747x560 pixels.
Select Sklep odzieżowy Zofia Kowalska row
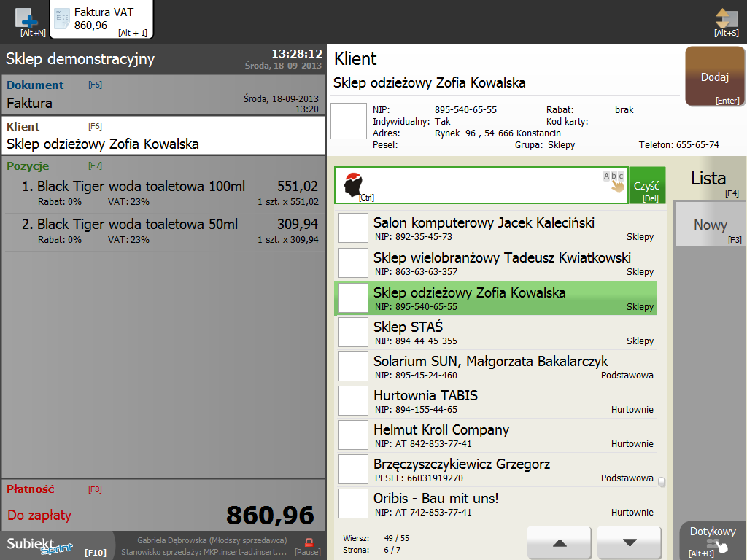[x=496, y=298]
